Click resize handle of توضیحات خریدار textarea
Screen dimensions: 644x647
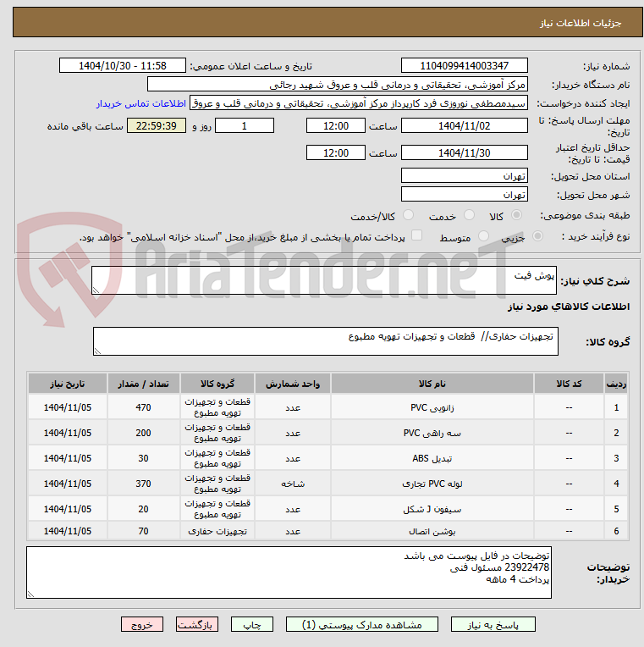click(x=30, y=594)
